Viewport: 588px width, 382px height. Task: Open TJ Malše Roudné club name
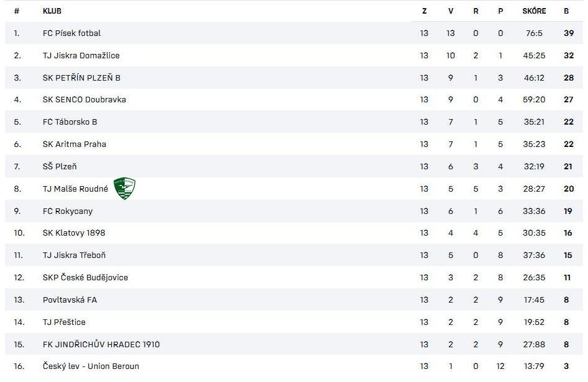(x=75, y=189)
